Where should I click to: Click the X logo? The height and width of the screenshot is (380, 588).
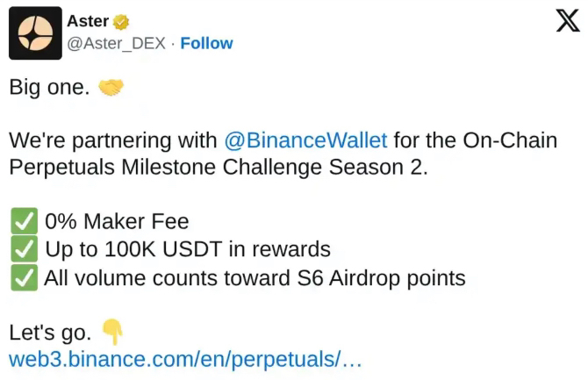click(556, 22)
